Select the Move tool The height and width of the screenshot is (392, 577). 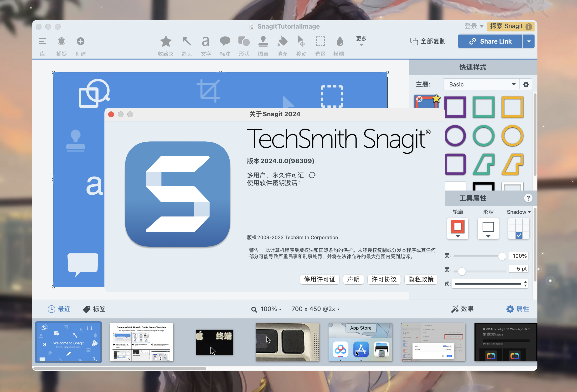pos(301,41)
